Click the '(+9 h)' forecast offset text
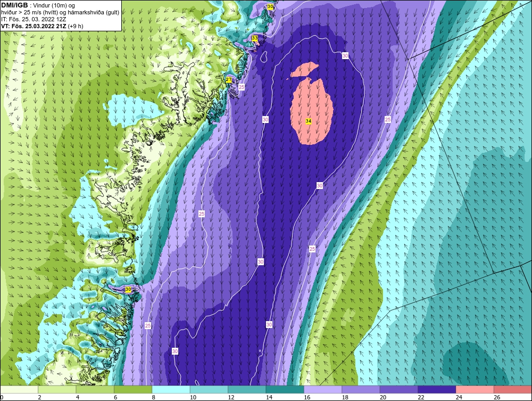The image size is (532, 401). point(76,26)
